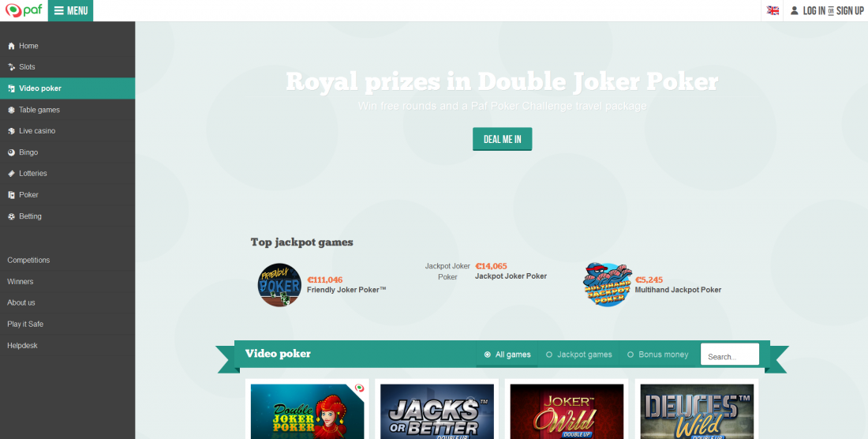Click the Home icon in sidebar

[x=11, y=46]
